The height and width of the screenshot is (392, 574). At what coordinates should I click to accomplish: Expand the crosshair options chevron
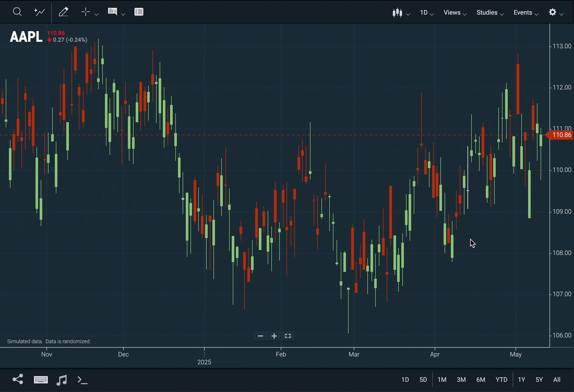point(97,14)
